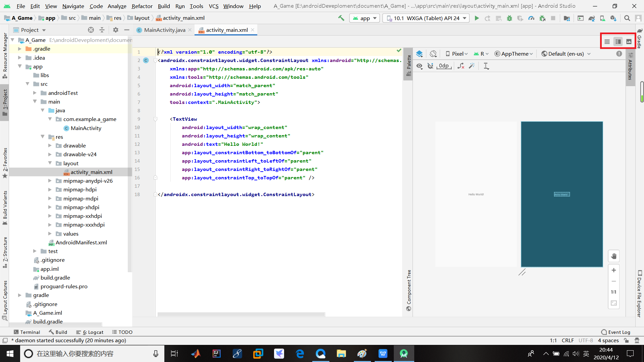
Task: Open the Analyze menu
Action: click(x=117, y=6)
